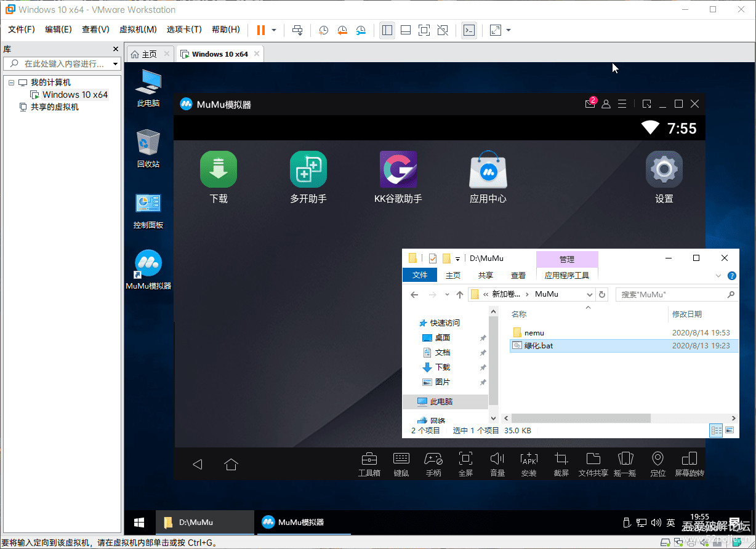Open VMware snapshot manager icon

point(361,30)
